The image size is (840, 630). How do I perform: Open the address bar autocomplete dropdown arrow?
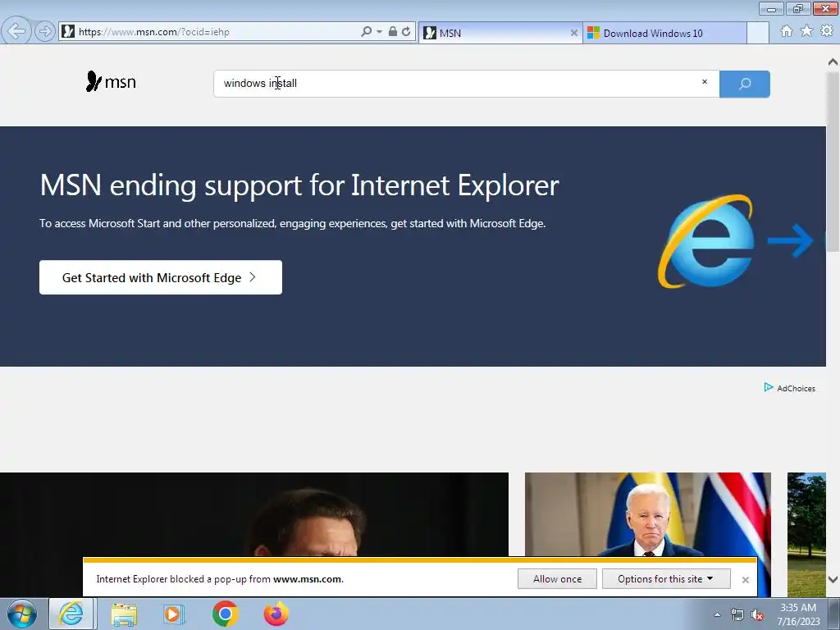click(379, 32)
